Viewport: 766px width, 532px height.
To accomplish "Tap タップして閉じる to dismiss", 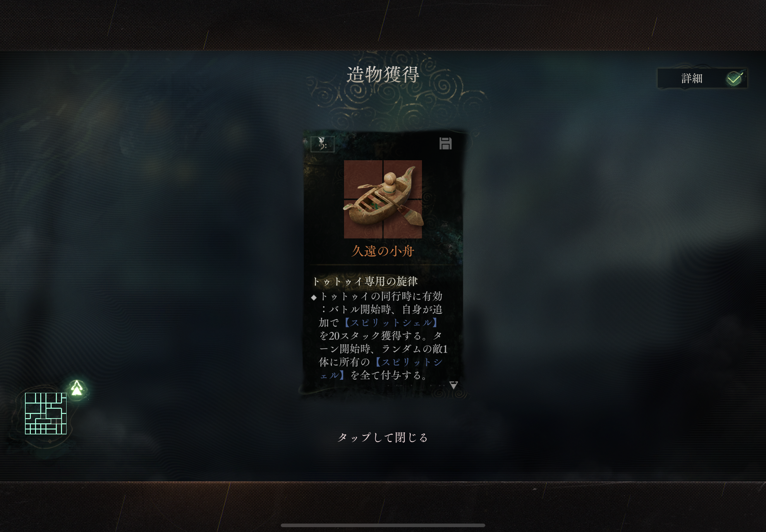I will (383, 437).
